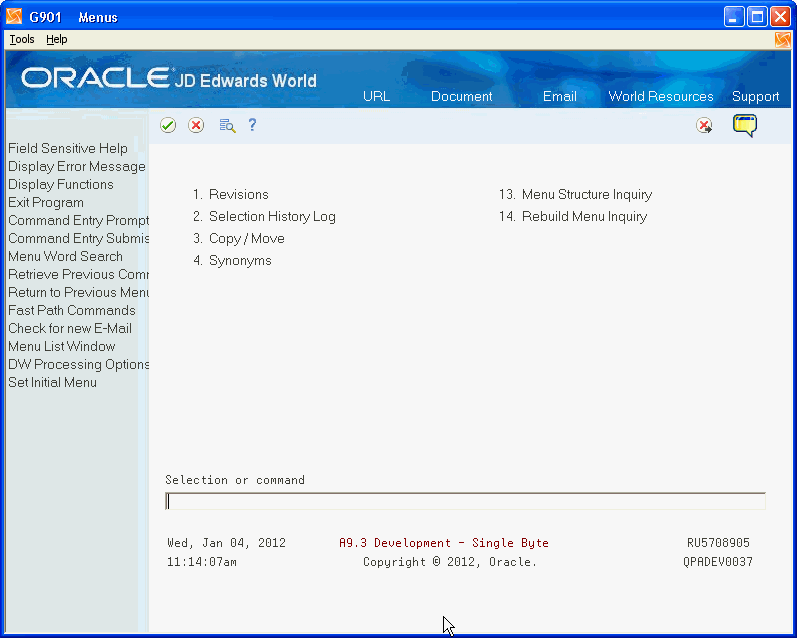The image size is (797, 638).
Task: Minimize the G901 Menus window
Action: point(733,17)
